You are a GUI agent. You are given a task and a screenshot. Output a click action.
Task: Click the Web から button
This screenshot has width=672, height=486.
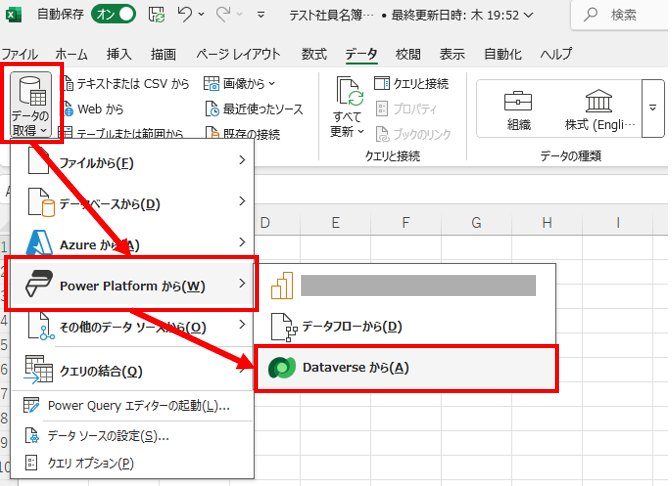coord(94,109)
